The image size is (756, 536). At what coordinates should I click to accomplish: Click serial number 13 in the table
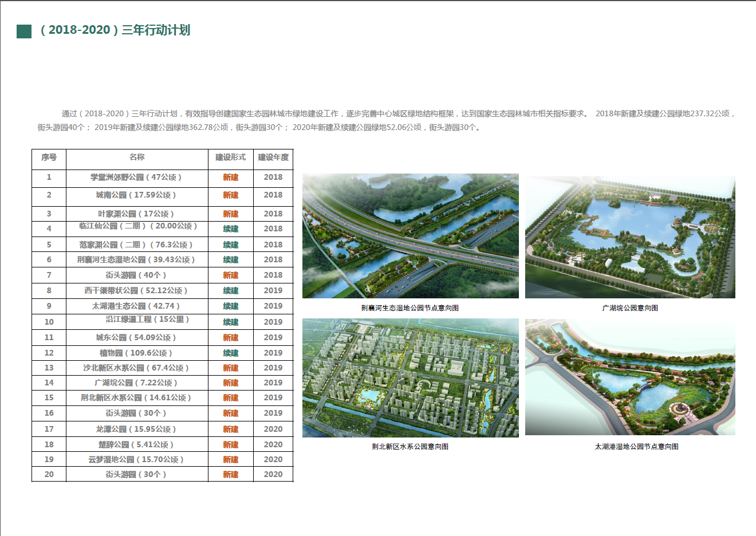(49, 368)
